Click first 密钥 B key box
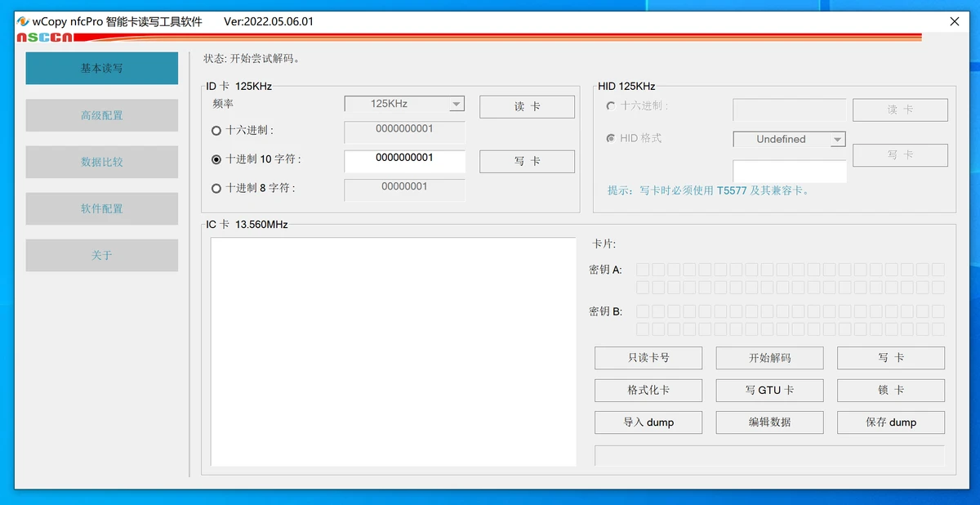 pyautogui.click(x=643, y=311)
